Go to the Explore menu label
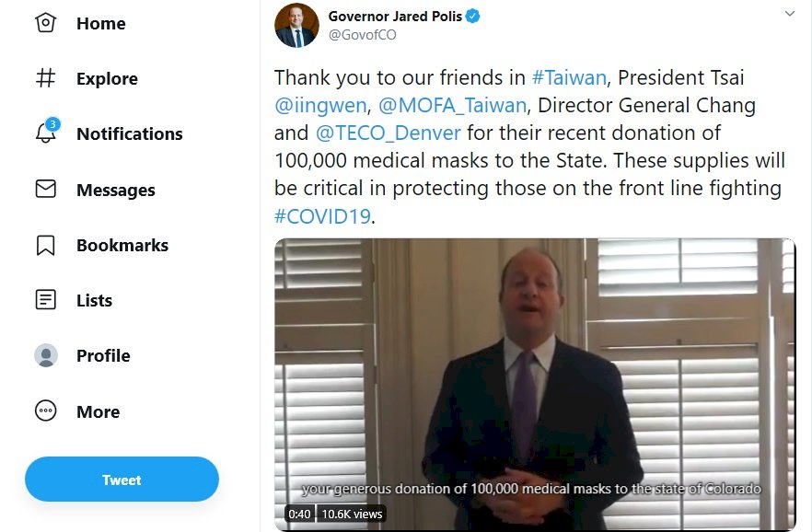 (x=107, y=78)
